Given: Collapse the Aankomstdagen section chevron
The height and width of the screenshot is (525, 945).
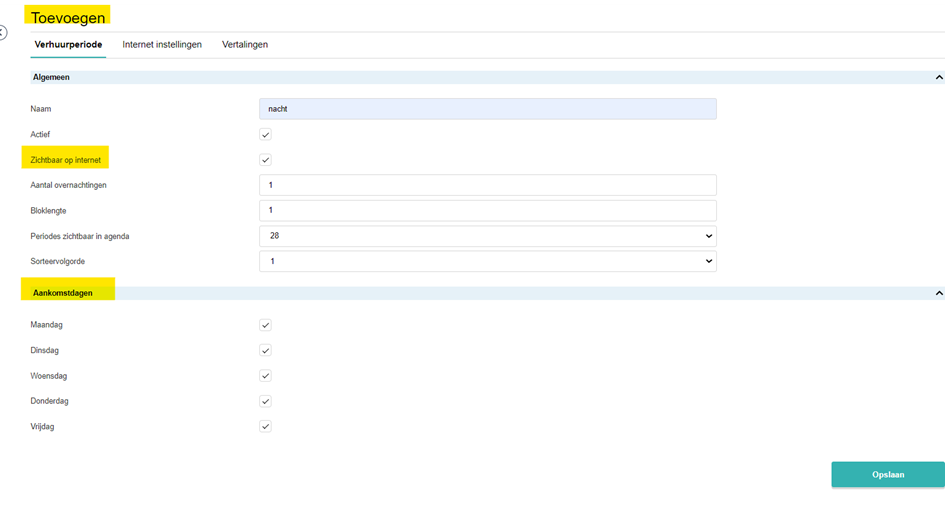Looking at the screenshot, I should pos(938,293).
